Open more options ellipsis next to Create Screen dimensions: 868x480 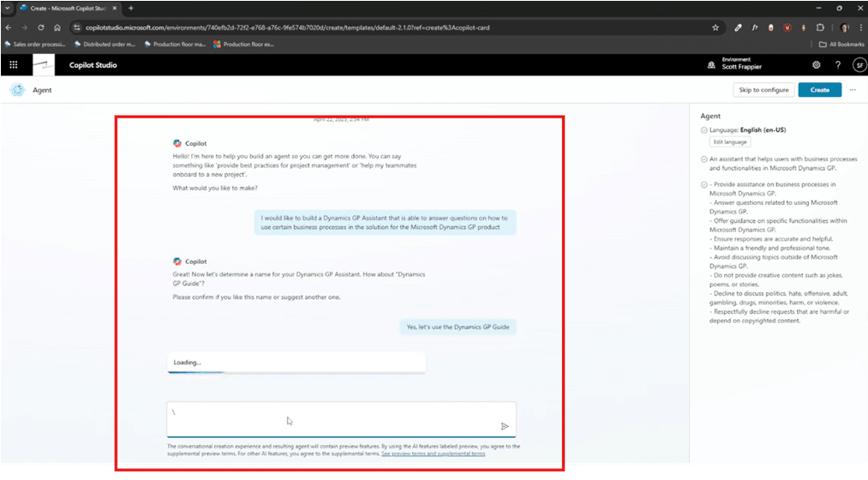tap(853, 89)
